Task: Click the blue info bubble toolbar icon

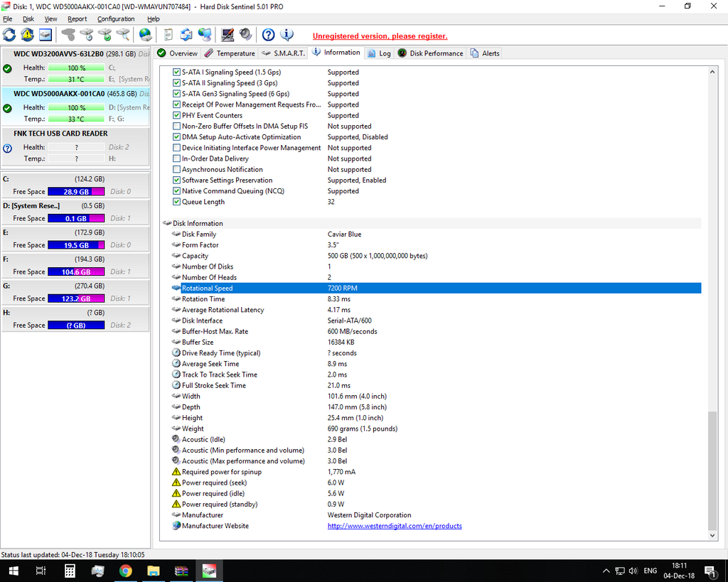Action: pyautogui.click(x=287, y=35)
